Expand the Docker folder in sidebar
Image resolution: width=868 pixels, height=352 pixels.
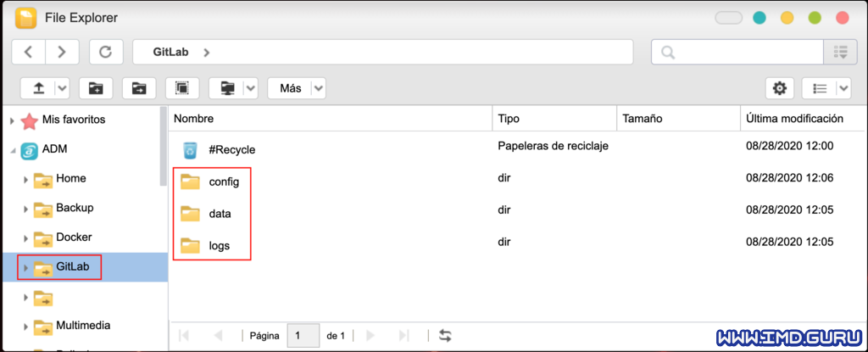26,237
